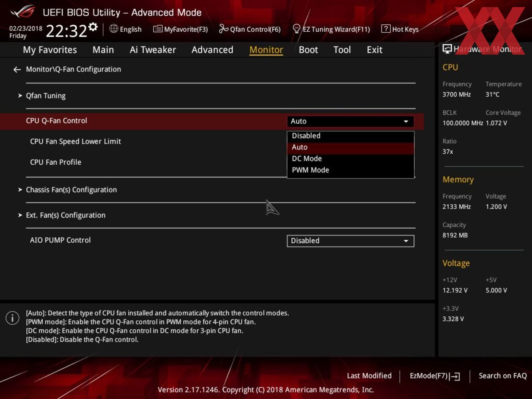Open the CPU Q-Fan Control dropdown
This screenshot has width=532, height=399.
(x=350, y=121)
